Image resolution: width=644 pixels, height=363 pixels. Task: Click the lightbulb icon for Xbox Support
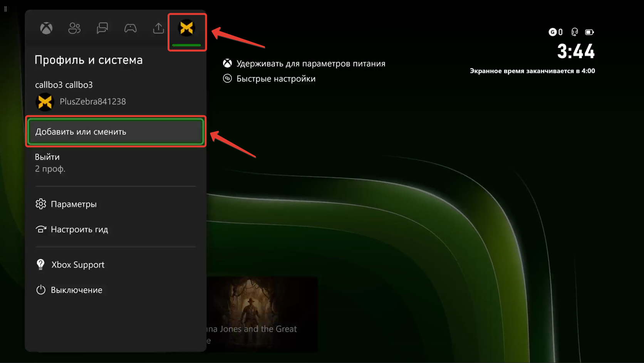point(40,264)
